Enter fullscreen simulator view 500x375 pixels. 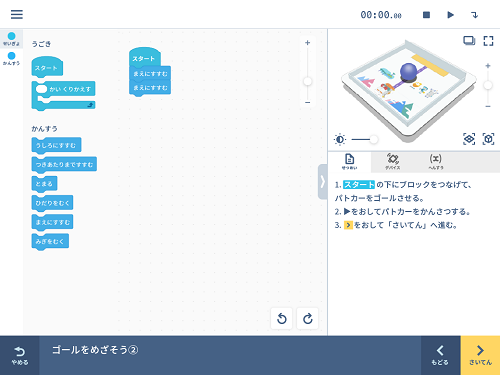pyautogui.click(x=488, y=41)
